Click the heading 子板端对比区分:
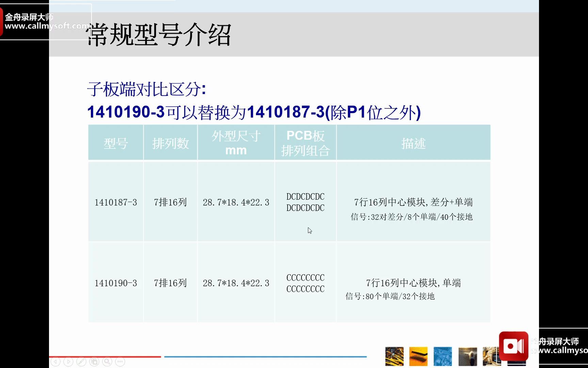 (x=147, y=89)
